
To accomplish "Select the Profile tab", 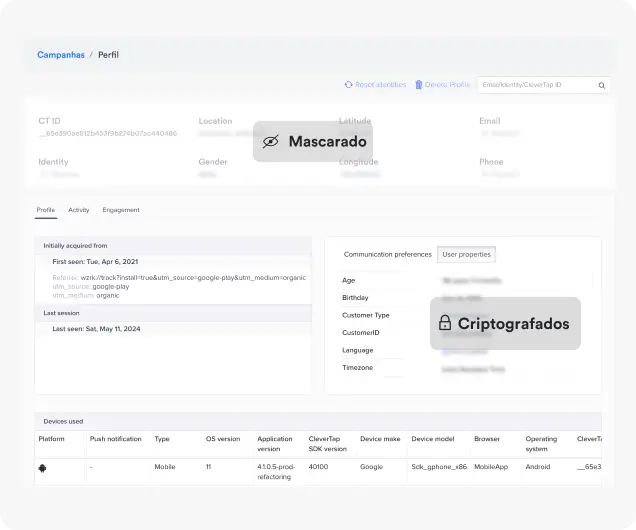I will (x=46, y=210).
